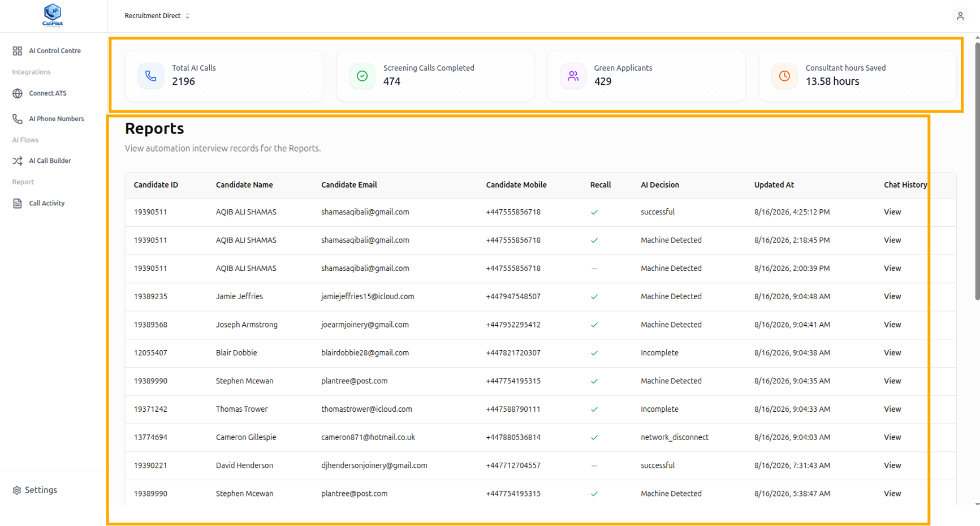
Task: Open the user profile icon
Action: [960, 16]
